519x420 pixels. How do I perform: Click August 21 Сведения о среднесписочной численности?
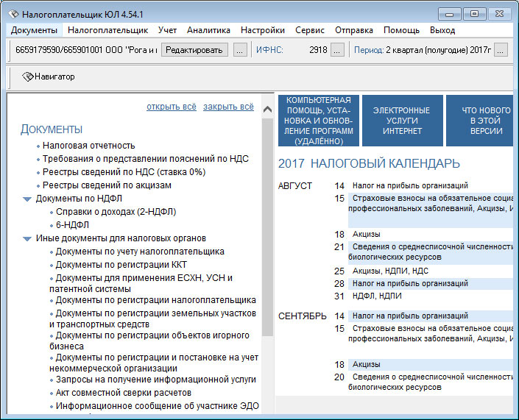pos(431,252)
